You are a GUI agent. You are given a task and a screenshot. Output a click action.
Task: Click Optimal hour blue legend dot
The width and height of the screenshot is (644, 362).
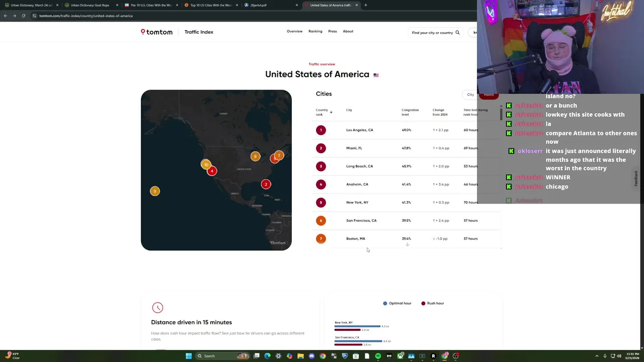385,303
